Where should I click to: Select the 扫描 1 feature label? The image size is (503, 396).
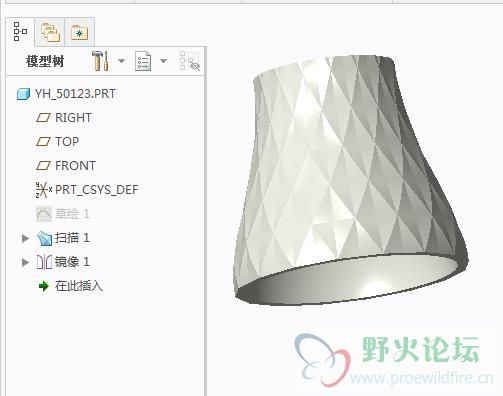tap(72, 238)
